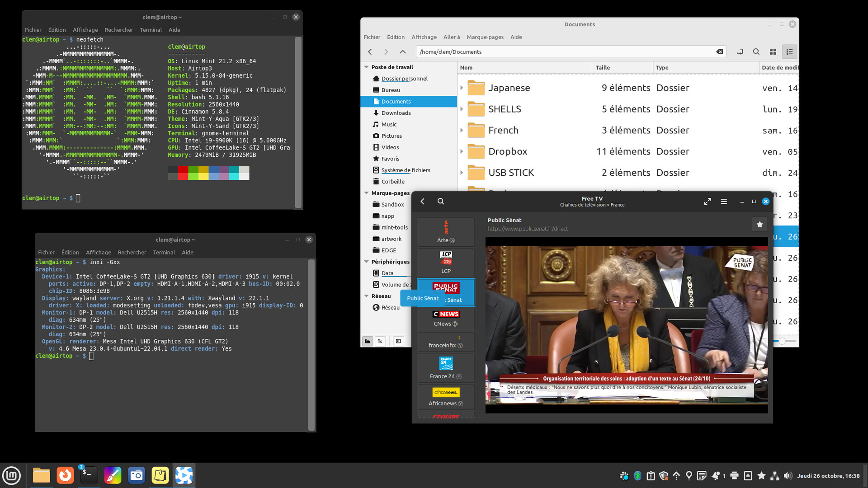This screenshot has width=868, height=488.
Task: Expand the Japanese folder row
Action: [461, 88]
